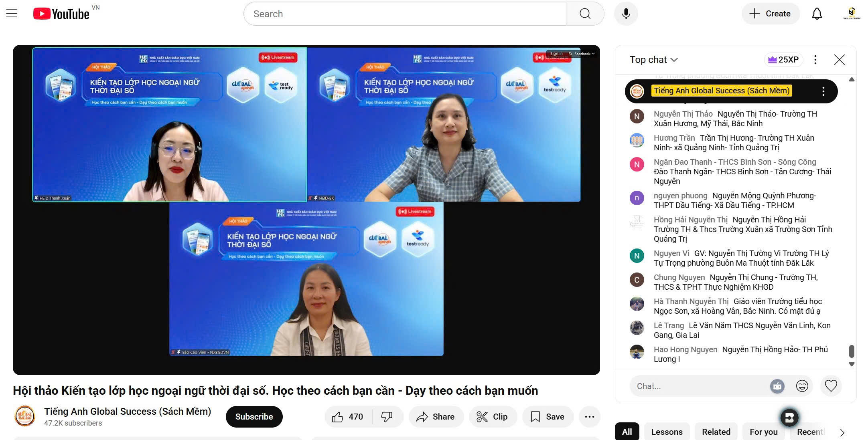Click Nguyen Vi author name
868x440 pixels.
671,253
